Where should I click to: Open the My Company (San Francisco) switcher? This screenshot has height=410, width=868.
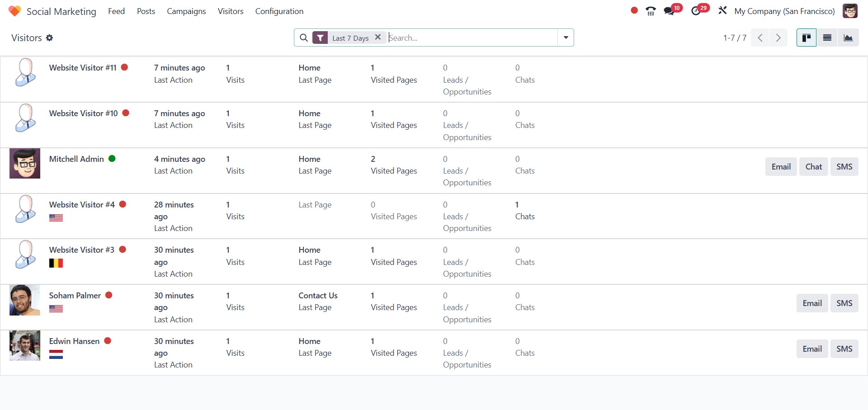(x=784, y=11)
